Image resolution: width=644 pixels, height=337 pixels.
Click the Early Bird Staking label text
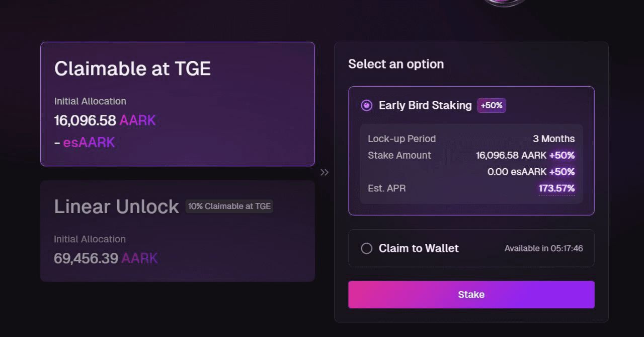coord(425,105)
